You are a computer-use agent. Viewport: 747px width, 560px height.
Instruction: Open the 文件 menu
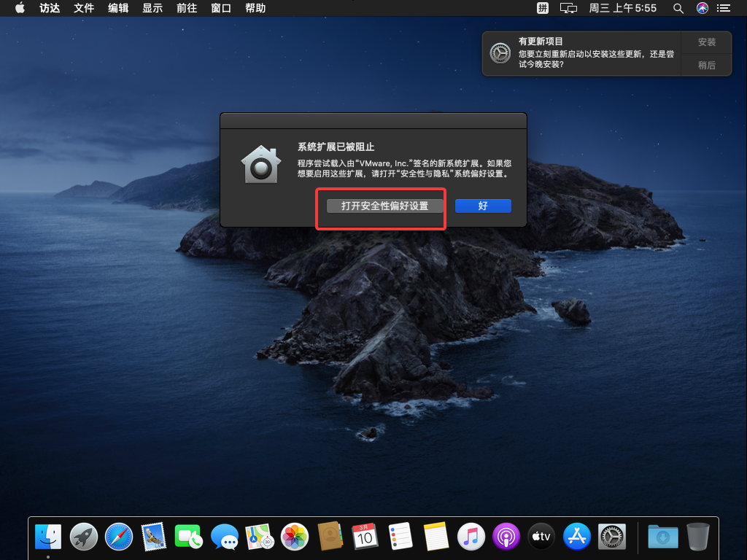pyautogui.click(x=84, y=8)
